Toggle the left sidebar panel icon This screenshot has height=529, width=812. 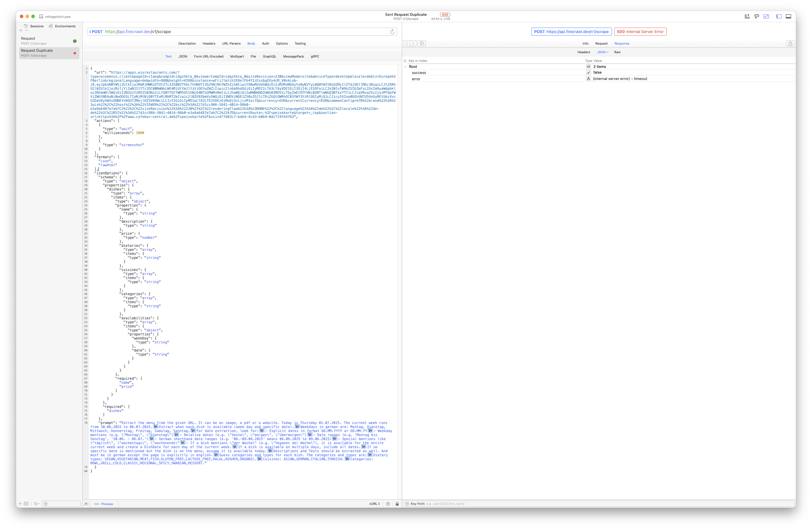click(779, 16)
